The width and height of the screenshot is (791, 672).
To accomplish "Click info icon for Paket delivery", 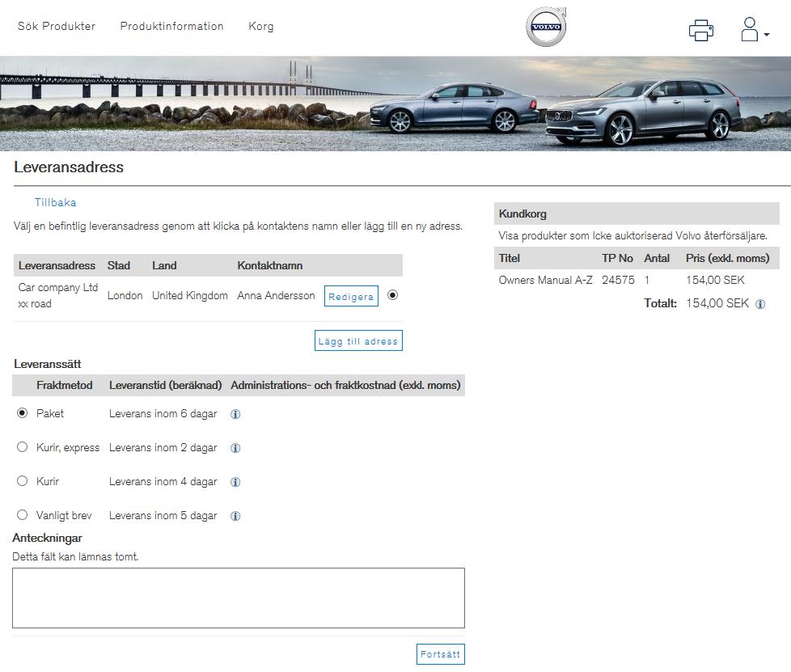I will [x=235, y=414].
